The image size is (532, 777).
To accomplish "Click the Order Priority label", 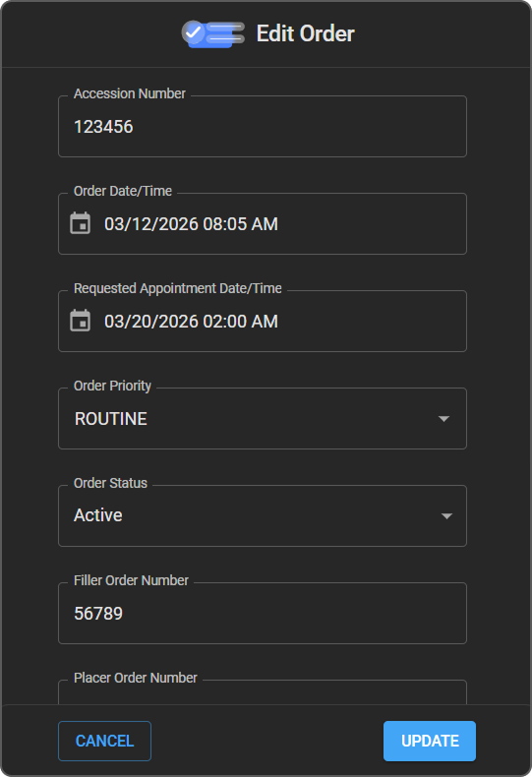I will [x=112, y=386].
